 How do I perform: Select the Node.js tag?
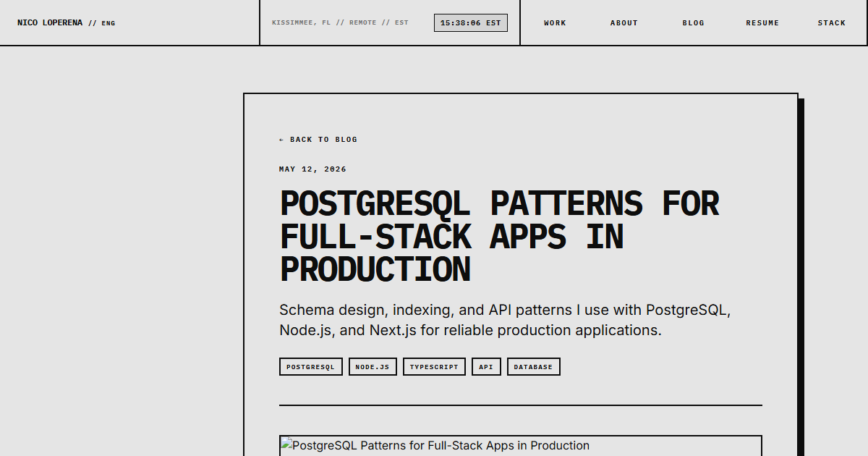click(373, 367)
